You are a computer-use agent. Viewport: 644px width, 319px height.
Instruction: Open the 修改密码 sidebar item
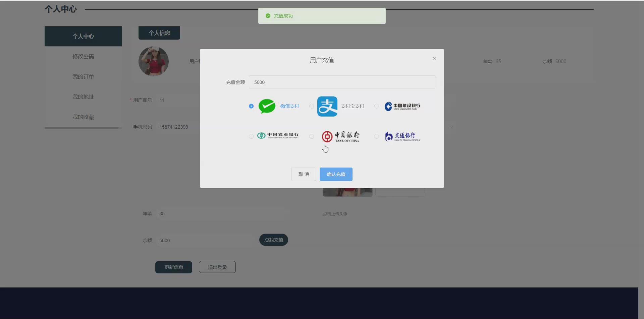pyautogui.click(x=83, y=56)
